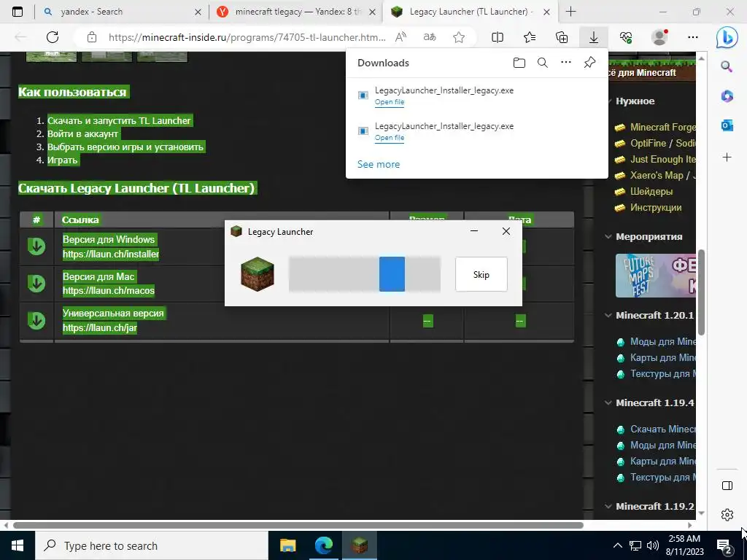Open the Settings and more ellipsis menu
This screenshot has width=747, height=560.
[x=693, y=37]
